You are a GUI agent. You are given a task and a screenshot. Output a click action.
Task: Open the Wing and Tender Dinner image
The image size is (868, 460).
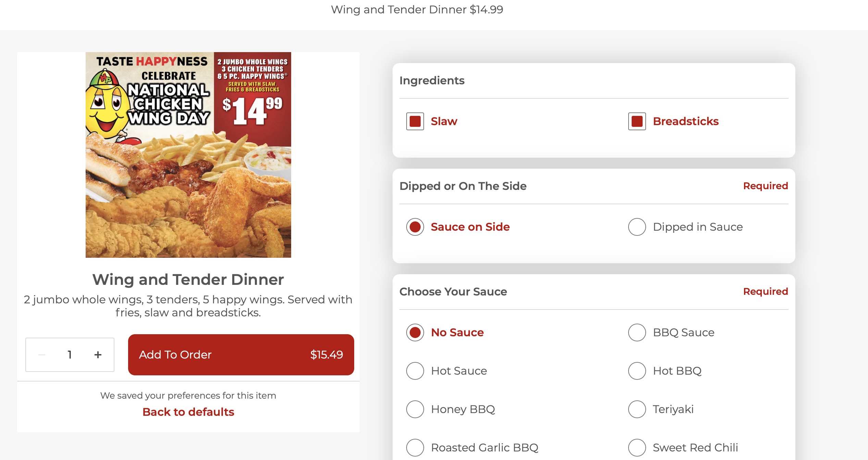point(188,155)
